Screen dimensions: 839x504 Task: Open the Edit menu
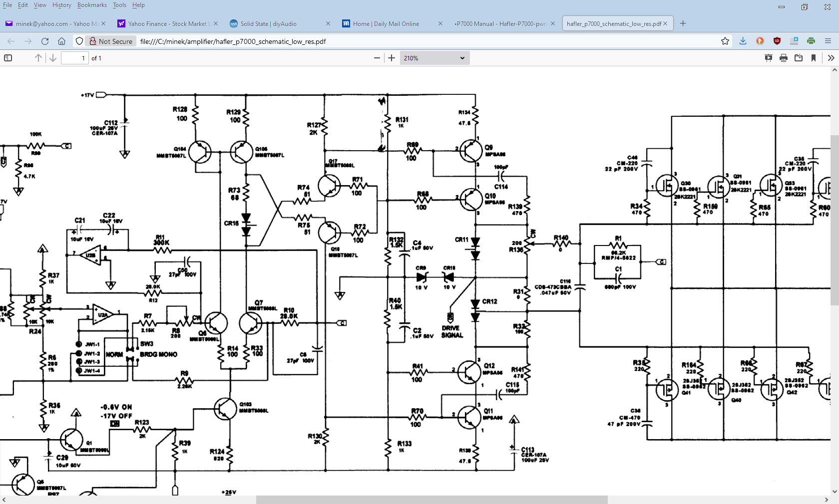pyautogui.click(x=23, y=5)
